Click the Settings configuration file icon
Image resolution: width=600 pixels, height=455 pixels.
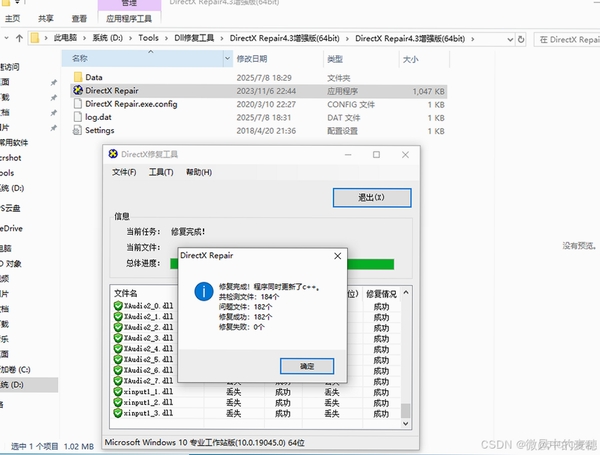pyautogui.click(x=77, y=130)
